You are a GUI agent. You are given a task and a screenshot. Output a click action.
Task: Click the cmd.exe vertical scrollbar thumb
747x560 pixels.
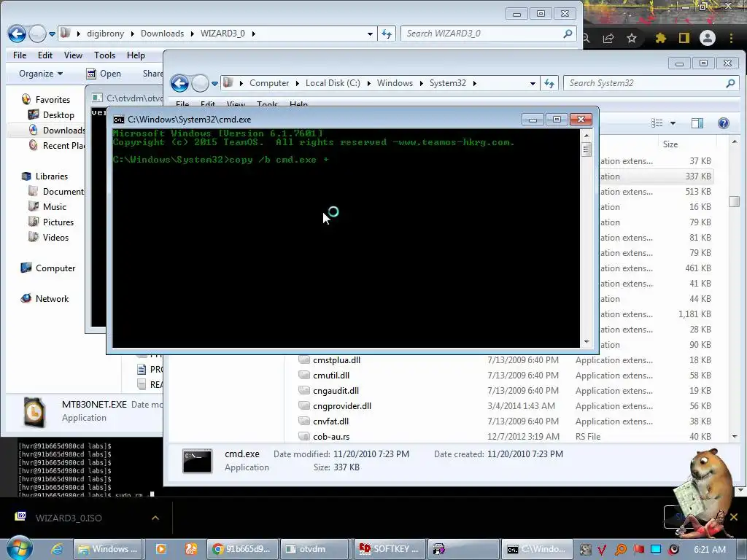tap(587, 149)
